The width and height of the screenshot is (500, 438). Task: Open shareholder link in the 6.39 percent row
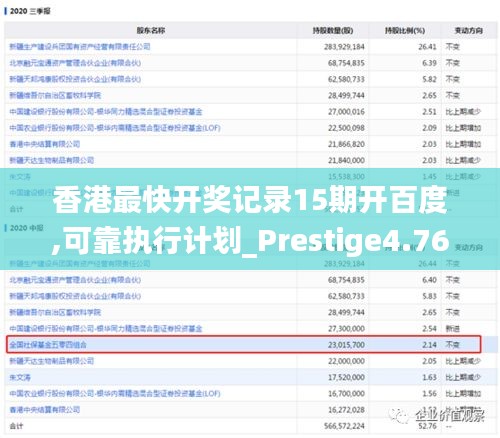point(75,63)
